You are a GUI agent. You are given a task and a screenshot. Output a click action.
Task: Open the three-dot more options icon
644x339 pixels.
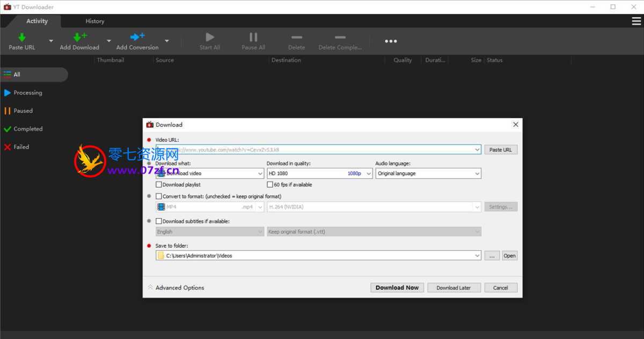tap(391, 41)
